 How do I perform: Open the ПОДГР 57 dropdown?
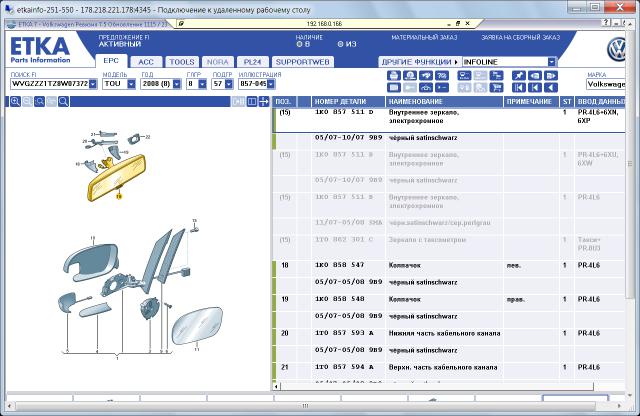point(229,84)
